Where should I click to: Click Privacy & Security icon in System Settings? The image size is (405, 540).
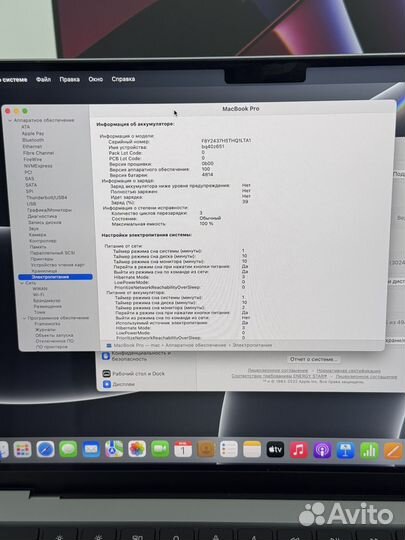click(x=106, y=356)
